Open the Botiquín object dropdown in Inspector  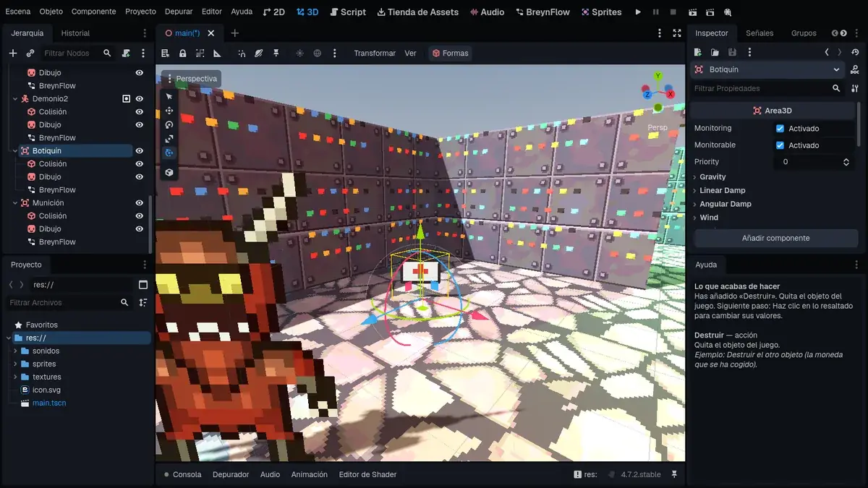768,69
